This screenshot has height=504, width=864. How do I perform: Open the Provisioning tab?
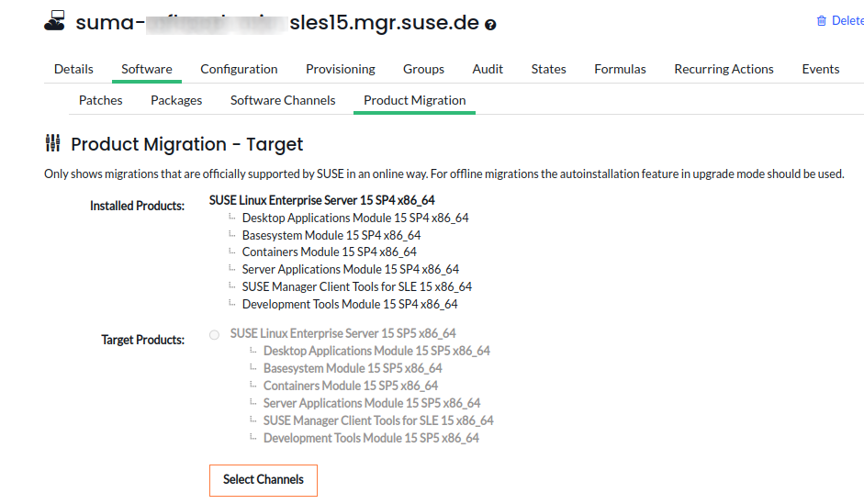point(340,69)
